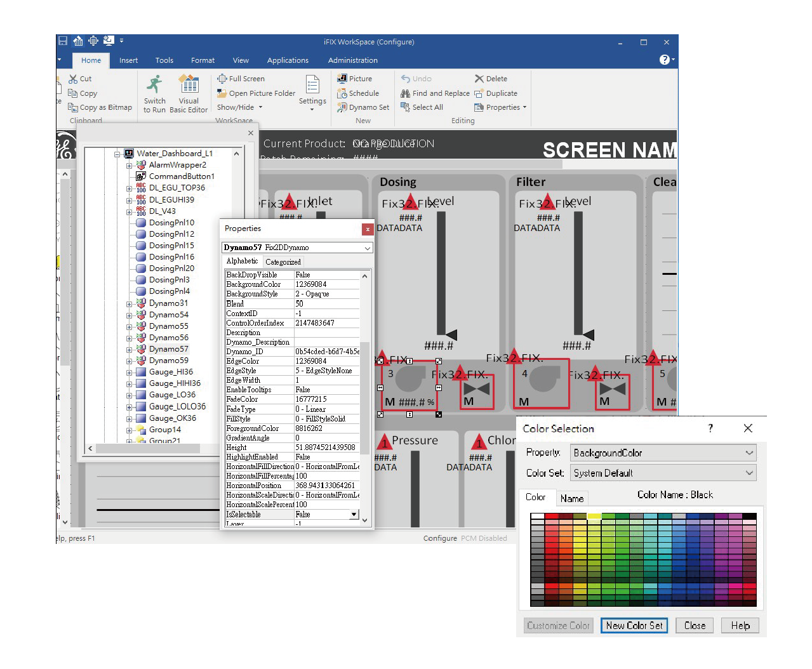Click the Open Picture Folder icon

[x=222, y=93]
